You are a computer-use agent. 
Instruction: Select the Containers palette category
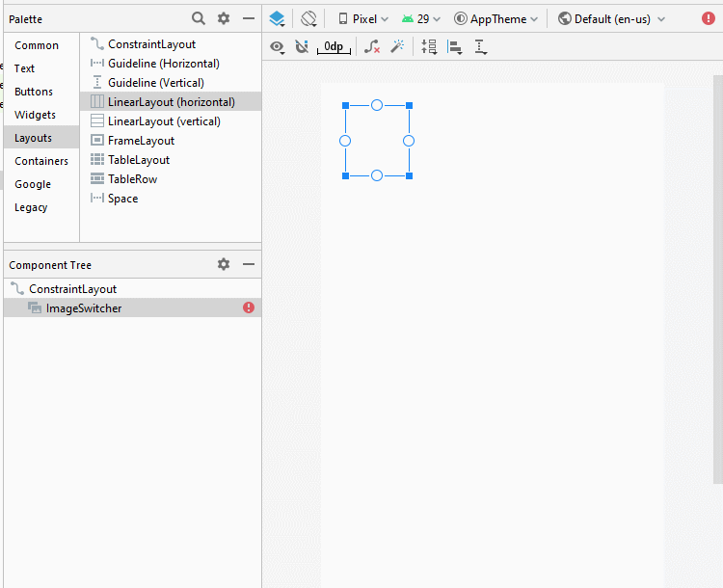[41, 161]
